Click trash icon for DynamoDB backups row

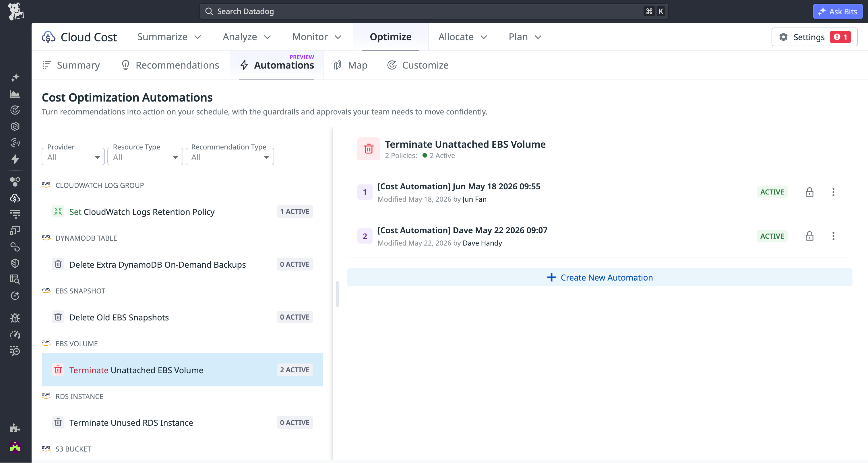[58, 264]
